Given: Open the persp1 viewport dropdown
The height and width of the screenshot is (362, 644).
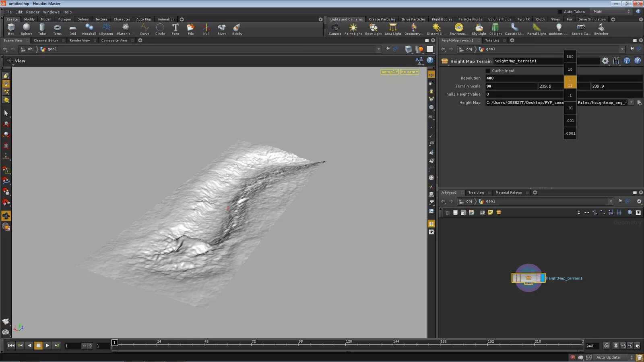Looking at the screenshot, I should (x=390, y=72).
